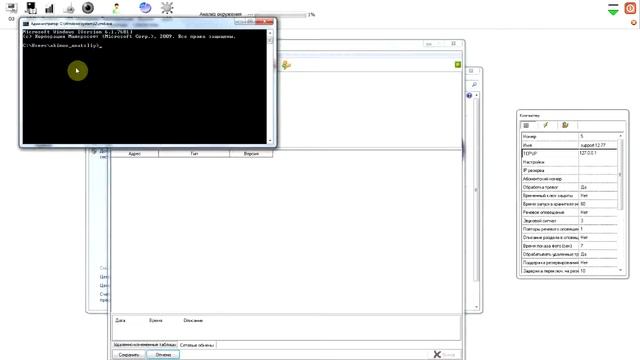The width and height of the screenshot is (640, 360).
Task: Open the gear settings icon in toolbar
Action: [167, 7]
